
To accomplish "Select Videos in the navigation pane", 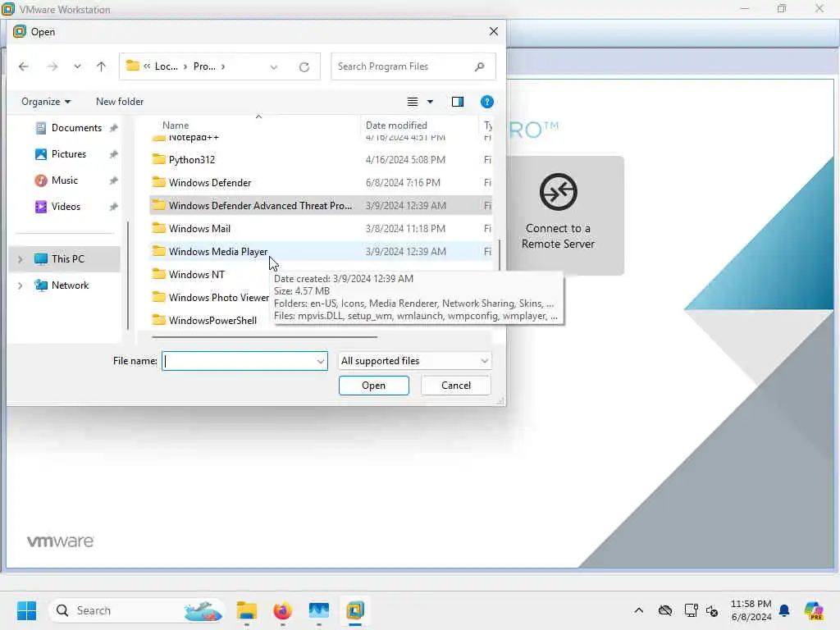I will (x=66, y=207).
